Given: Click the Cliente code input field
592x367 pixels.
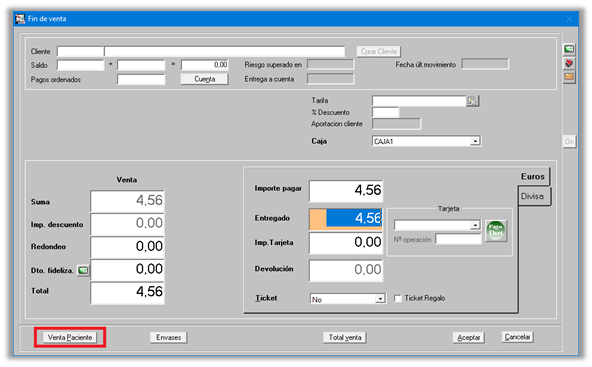Looking at the screenshot, I should (x=80, y=51).
